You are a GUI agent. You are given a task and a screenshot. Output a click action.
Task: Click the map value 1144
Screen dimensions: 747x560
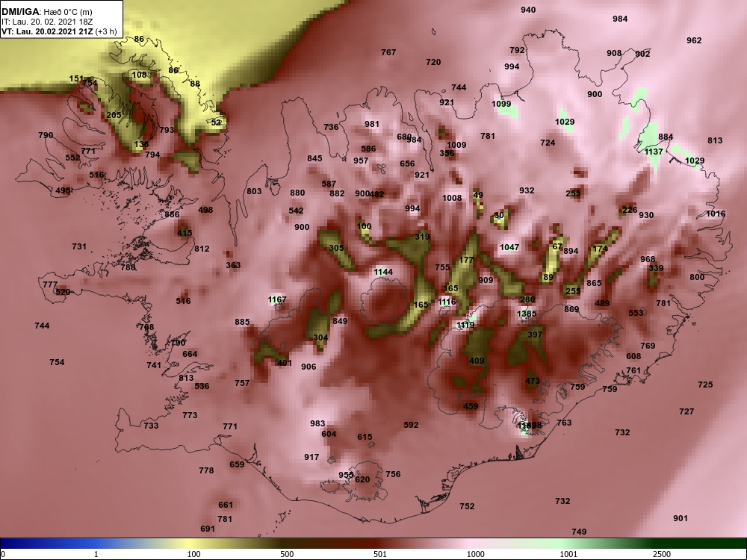383,272
